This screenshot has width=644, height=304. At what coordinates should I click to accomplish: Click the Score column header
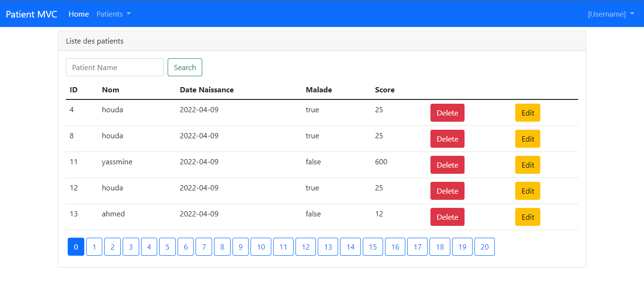385,89
